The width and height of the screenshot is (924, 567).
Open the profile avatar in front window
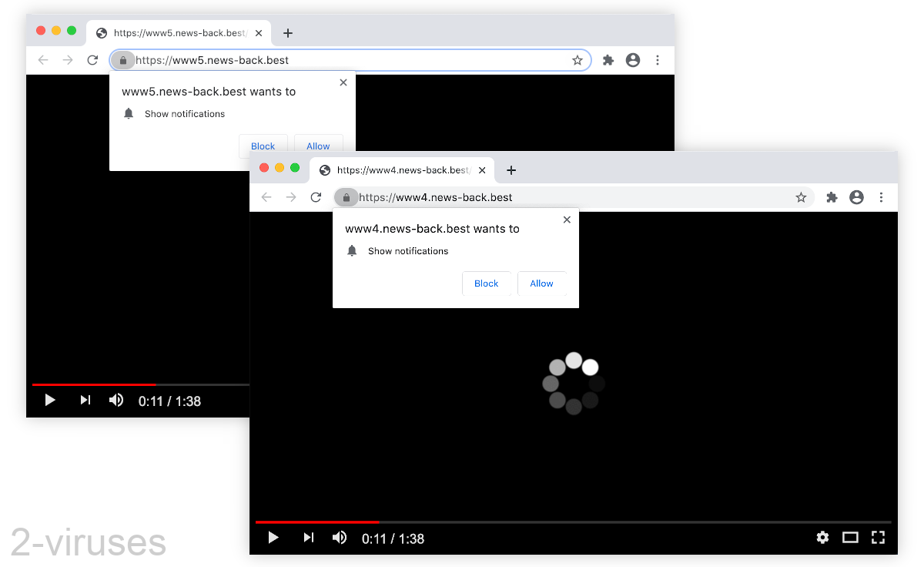[856, 197]
